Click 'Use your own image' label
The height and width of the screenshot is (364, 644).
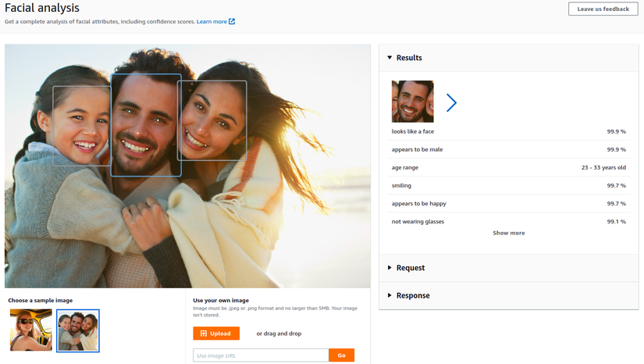(x=221, y=300)
